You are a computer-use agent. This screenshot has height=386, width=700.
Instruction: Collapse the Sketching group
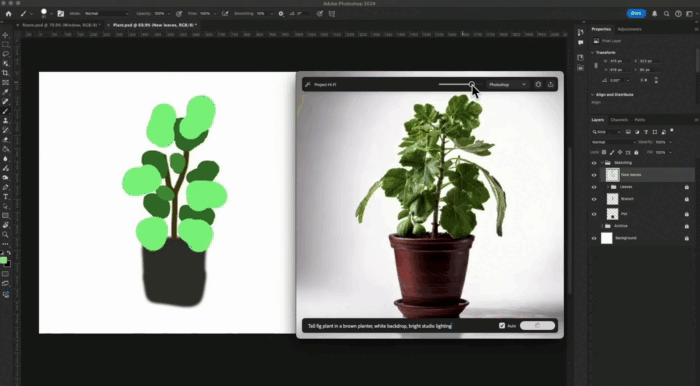click(x=602, y=163)
